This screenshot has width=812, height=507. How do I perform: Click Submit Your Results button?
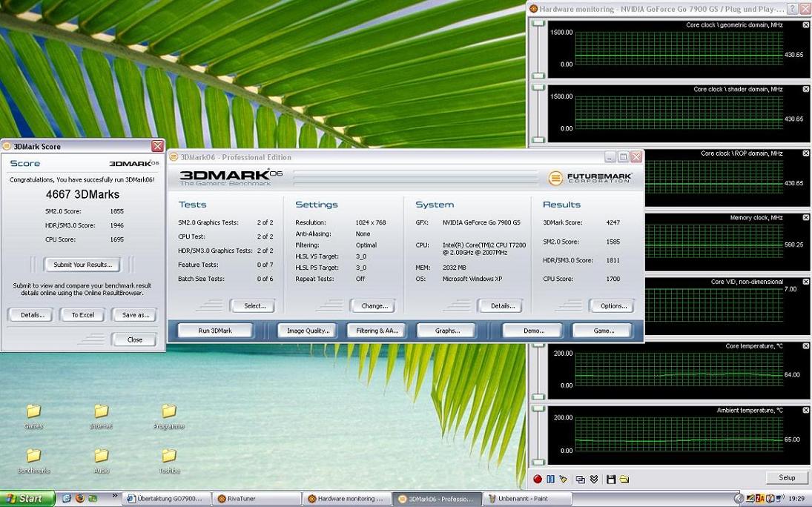click(82, 265)
